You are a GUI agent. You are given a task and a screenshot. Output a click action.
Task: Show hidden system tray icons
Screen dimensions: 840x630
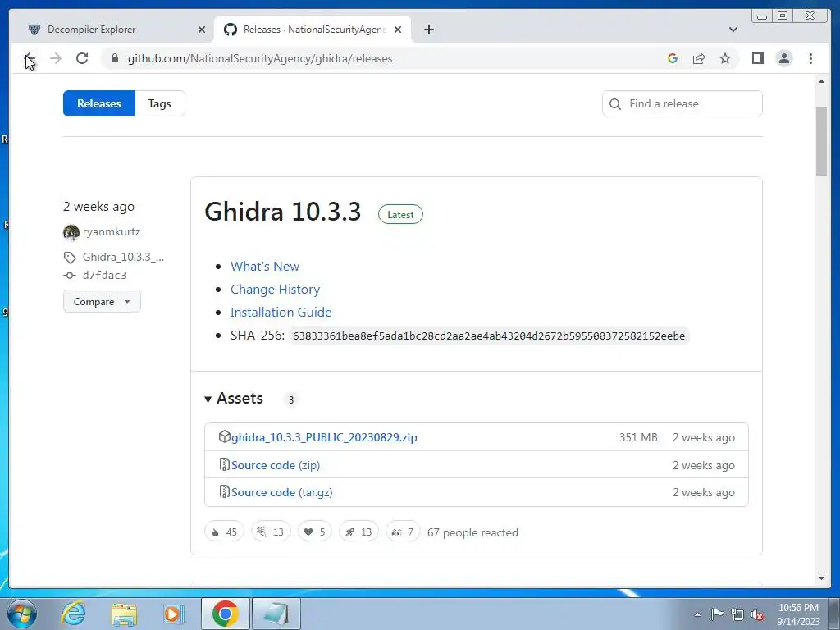[x=697, y=614]
